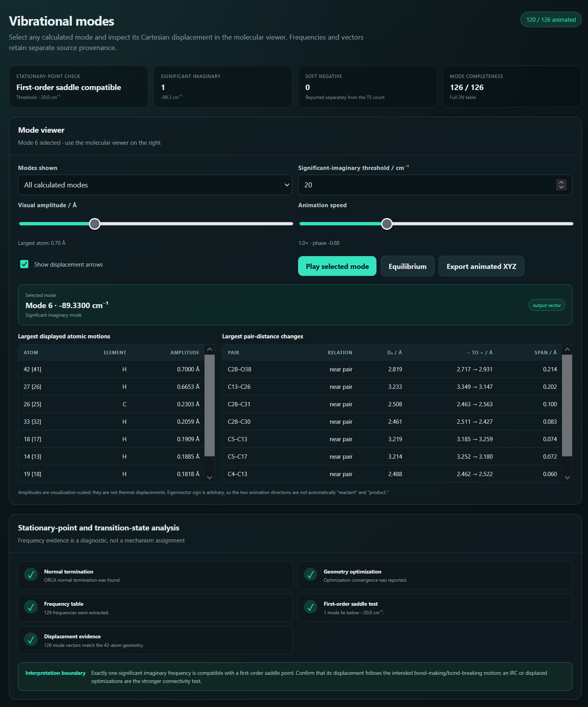Play the selected mode
The image size is (588, 707).
click(337, 266)
